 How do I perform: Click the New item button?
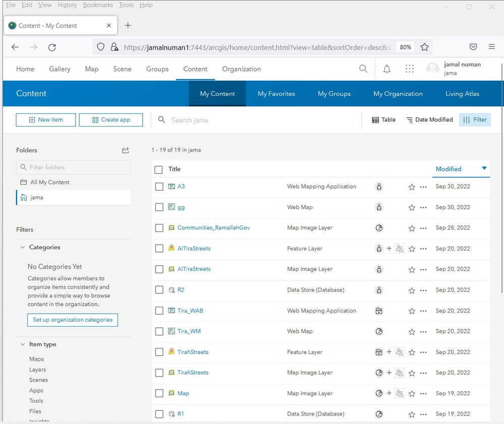click(45, 120)
